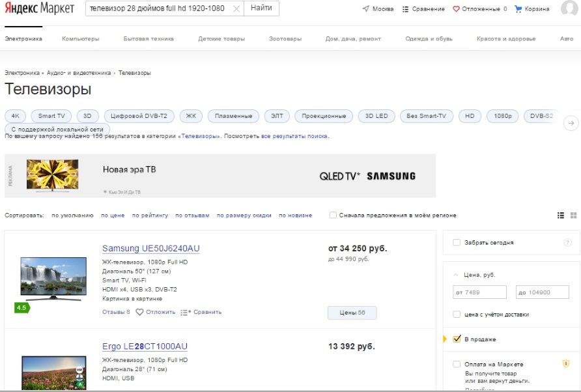Open the Корзина cart icon
The width and height of the screenshot is (581, 392).
click(518, 9)
